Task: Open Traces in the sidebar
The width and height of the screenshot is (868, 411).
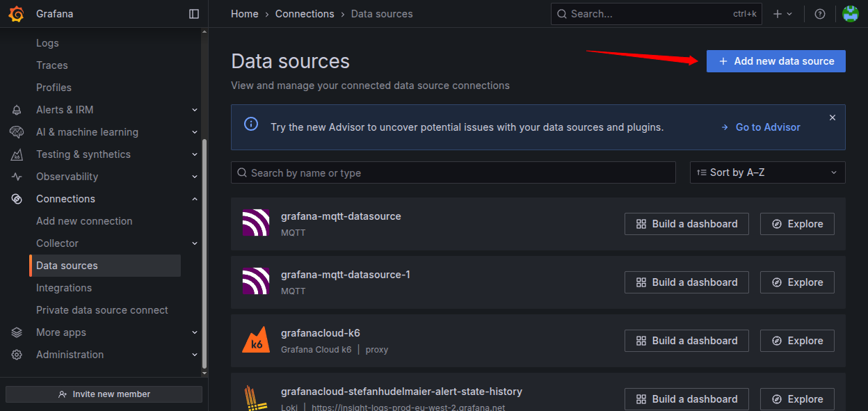Action: [52, 65]
